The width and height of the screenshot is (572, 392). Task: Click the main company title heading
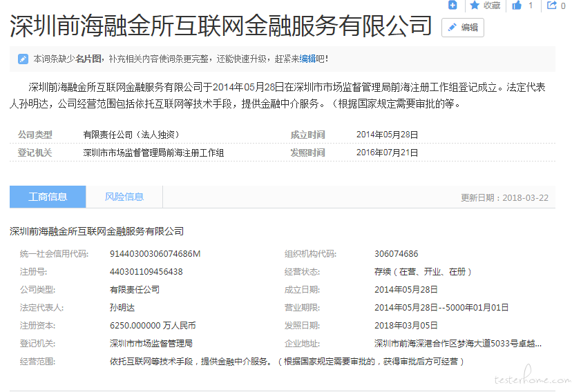coord(220,26)
